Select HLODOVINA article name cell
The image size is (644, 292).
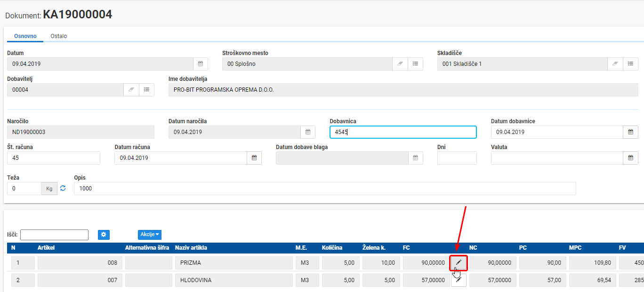click(233, 280)
